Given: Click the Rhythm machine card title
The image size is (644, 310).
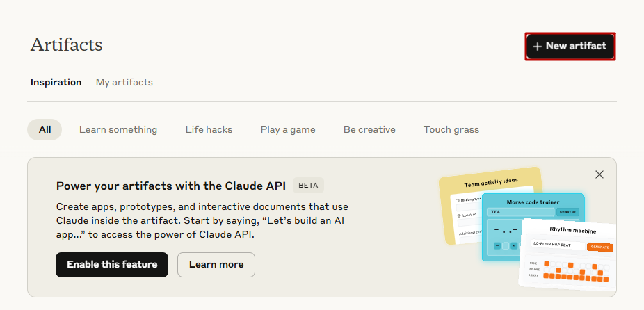Looking at the screenshot, I should pyautogui.click(x=572, y=230).
